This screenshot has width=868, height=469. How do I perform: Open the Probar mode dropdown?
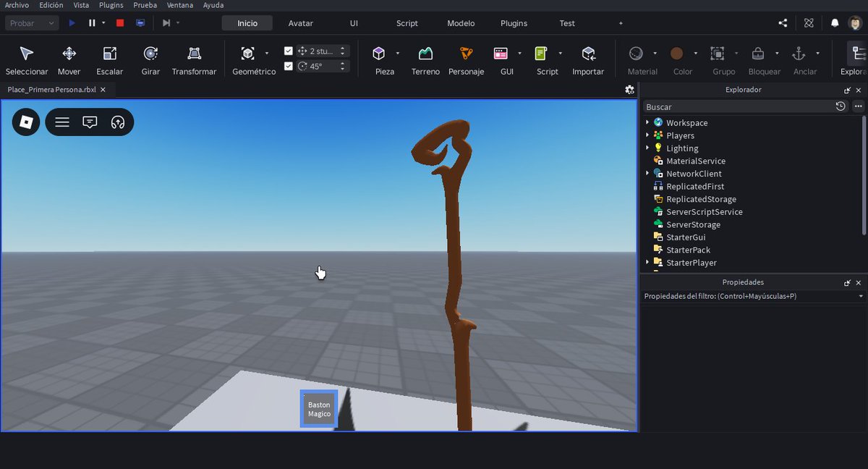pos(32,23)
